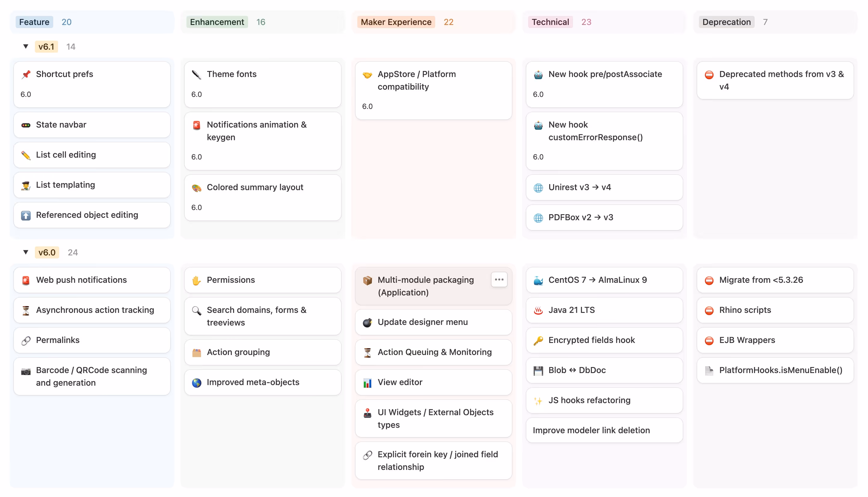The height and width of the screenshot is (497, 868).
Task: Click the no-entry icon on Rhino scripts
Action: [x=709, y=310]
